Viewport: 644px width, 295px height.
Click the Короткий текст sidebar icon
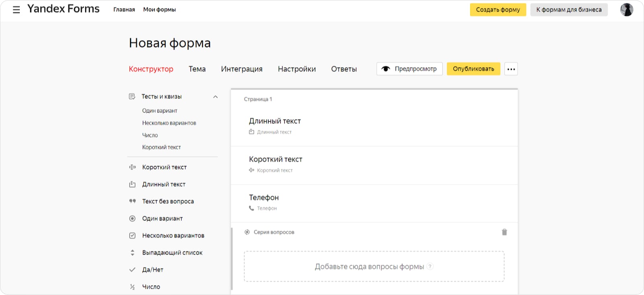pyautogui.click(x=132, y=167)
